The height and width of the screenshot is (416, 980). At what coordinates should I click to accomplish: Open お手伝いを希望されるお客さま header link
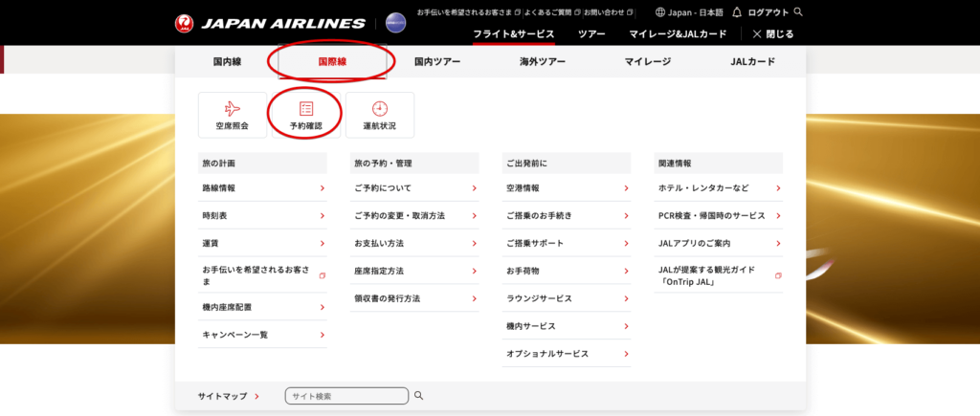pyautogui.click(x=469, y=11)
